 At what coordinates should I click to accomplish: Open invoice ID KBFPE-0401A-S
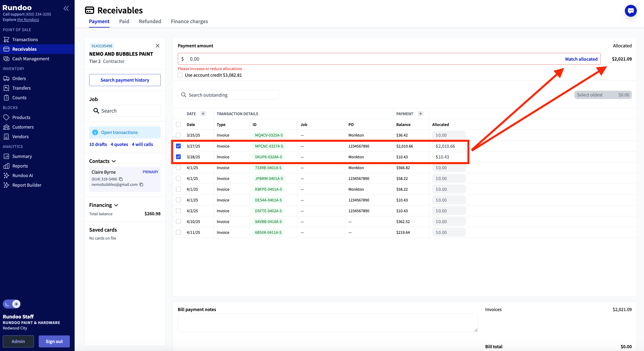click(x=268, y=189)
